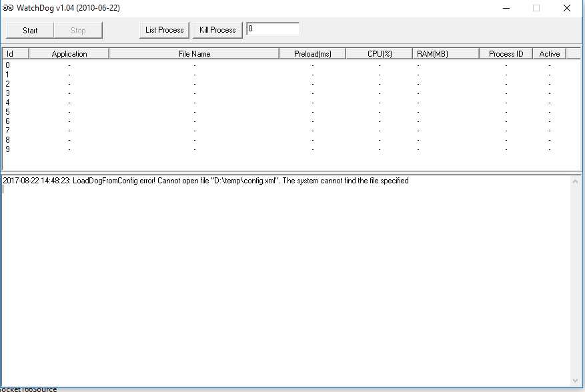The height and width of the screenshot is (392, 585).
Task: Minimize the WatchDog window
Action: 506,8
